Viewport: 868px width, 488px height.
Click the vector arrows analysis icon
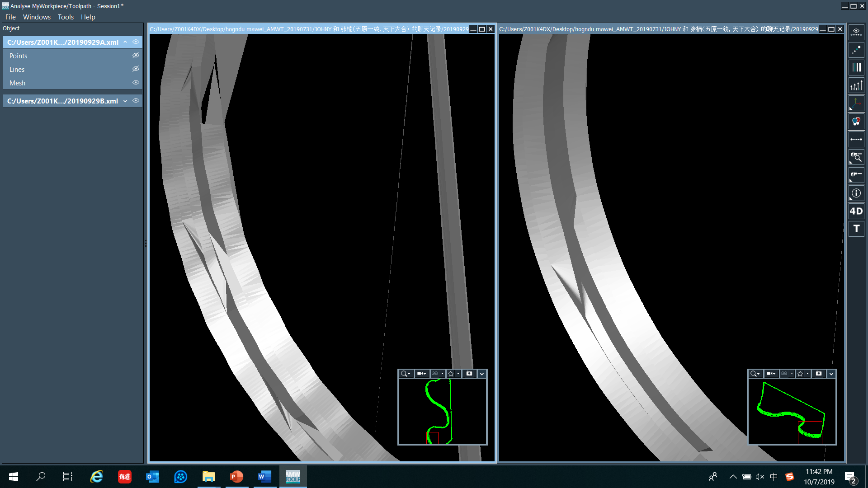click(856, 85)
